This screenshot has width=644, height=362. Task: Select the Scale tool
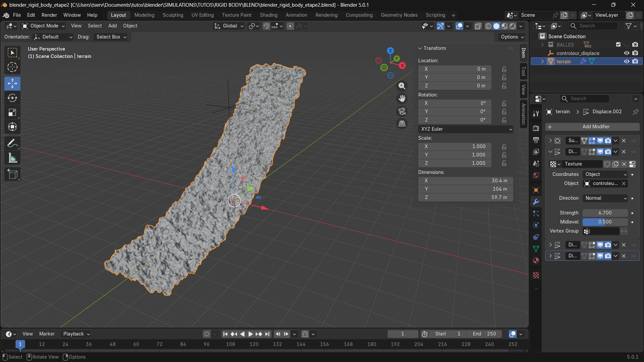tap(12, 113)
